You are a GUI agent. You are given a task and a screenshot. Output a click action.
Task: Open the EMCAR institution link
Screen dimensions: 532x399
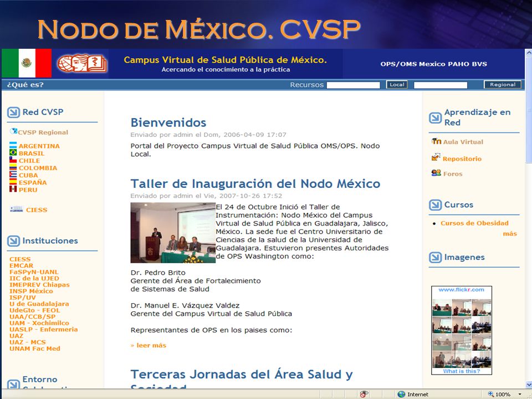point(22,265)
